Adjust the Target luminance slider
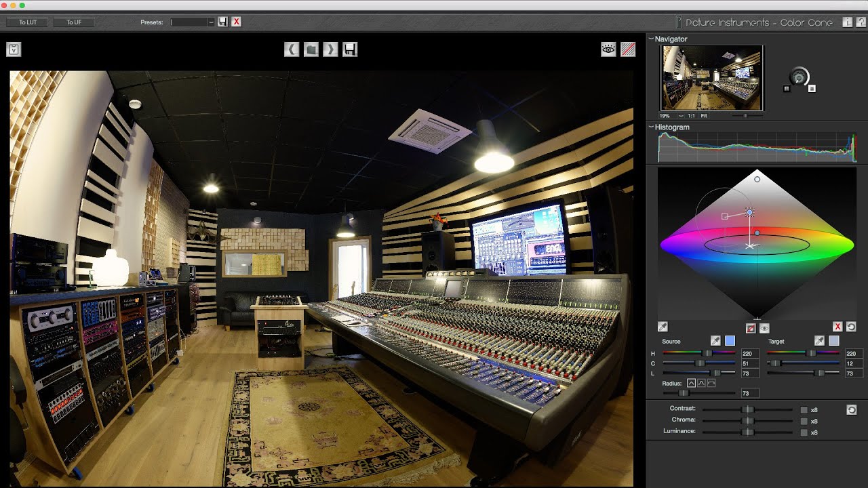The image size is (868, 488). pyautogui.click(x=803, y=373)
